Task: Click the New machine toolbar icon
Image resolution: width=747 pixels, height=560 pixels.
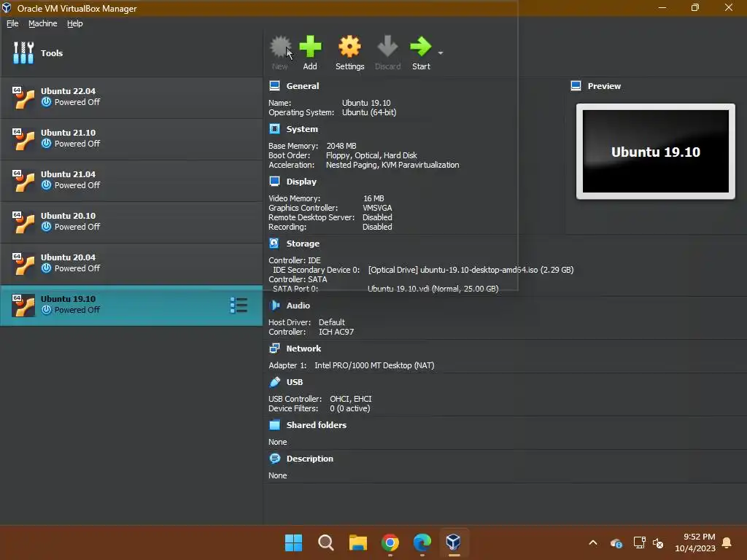Action: [x=280, y=47]
